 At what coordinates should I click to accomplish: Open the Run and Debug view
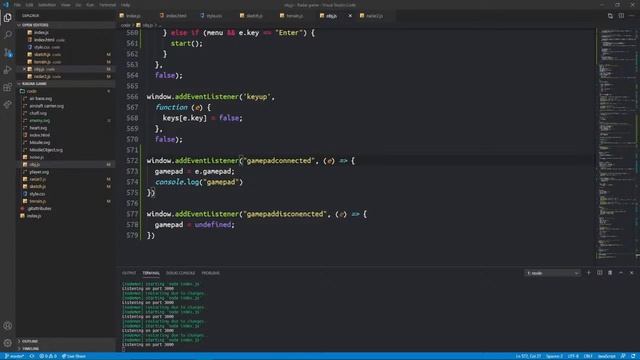tap(8, 70)
